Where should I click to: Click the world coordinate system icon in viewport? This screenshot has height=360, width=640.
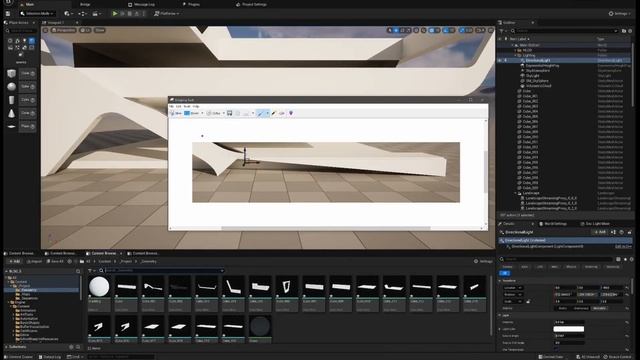pos(416,30)
